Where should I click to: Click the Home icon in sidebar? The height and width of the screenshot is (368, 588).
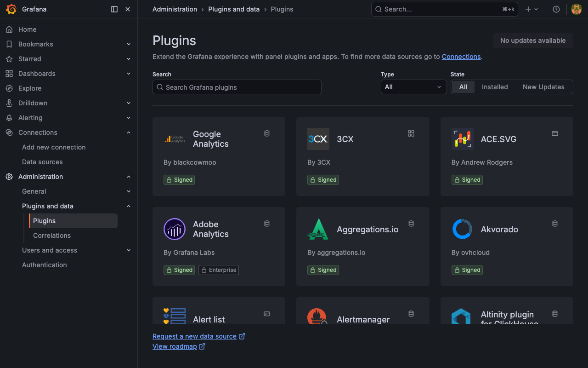[x=9, y=29]
